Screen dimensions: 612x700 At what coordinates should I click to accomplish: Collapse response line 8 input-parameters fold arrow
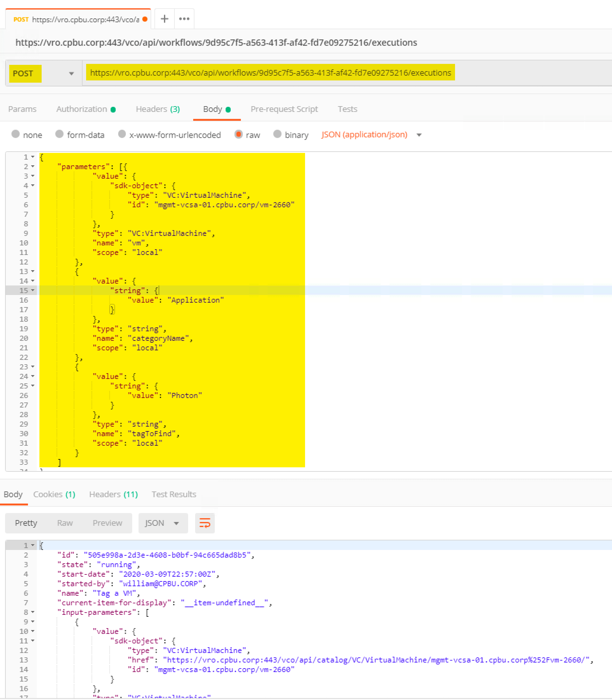tap(33, 612)
